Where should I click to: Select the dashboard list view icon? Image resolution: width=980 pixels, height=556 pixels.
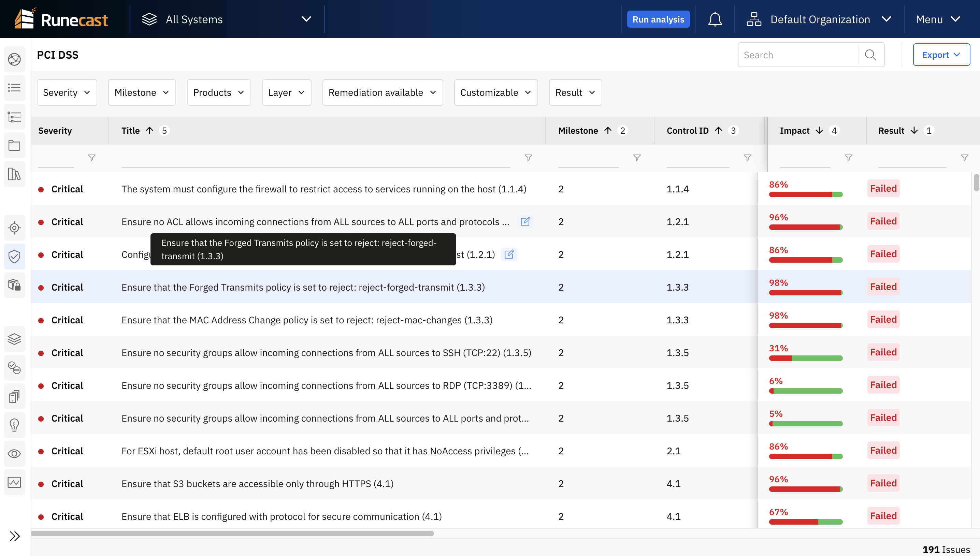point(14,88)
